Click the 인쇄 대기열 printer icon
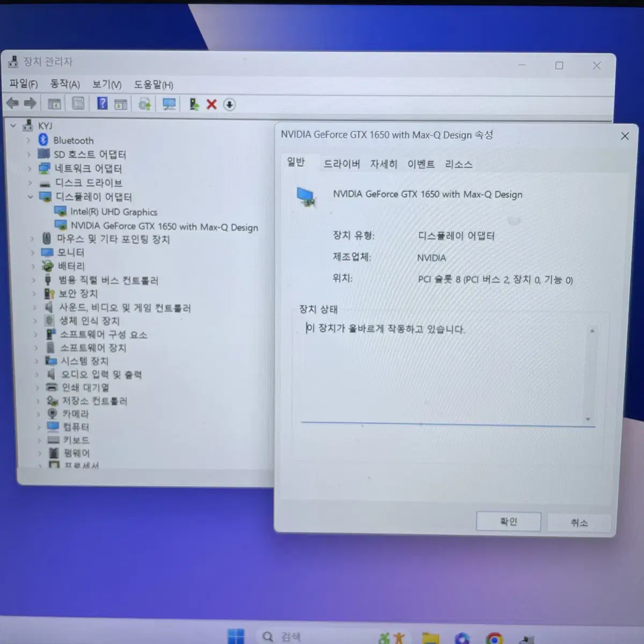The width and height of the screenshot is (644, 644). [x=52, y=387]
